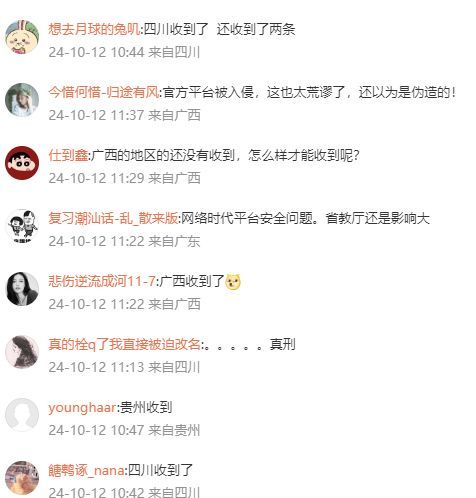This screenshot has width=476, height=498.
Task: Click the username younghaar
Action: (x=82, y=407)
